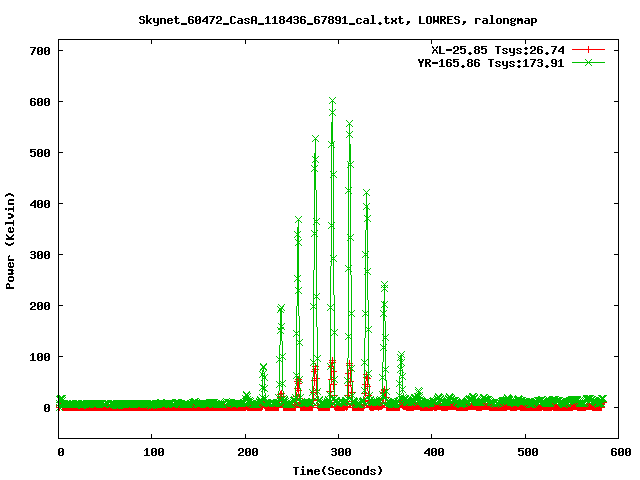The width and height of the screenshot is (640, 480).
Task: Click y-axis tick label 100
Action: click(40, 357)
